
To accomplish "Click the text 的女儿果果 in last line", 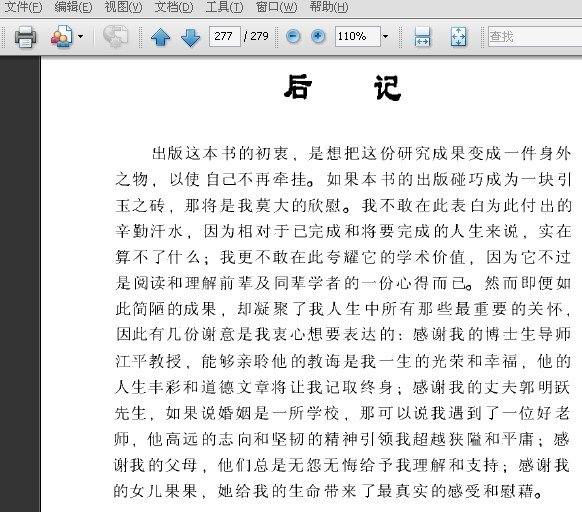I will [x=155, y=491].
